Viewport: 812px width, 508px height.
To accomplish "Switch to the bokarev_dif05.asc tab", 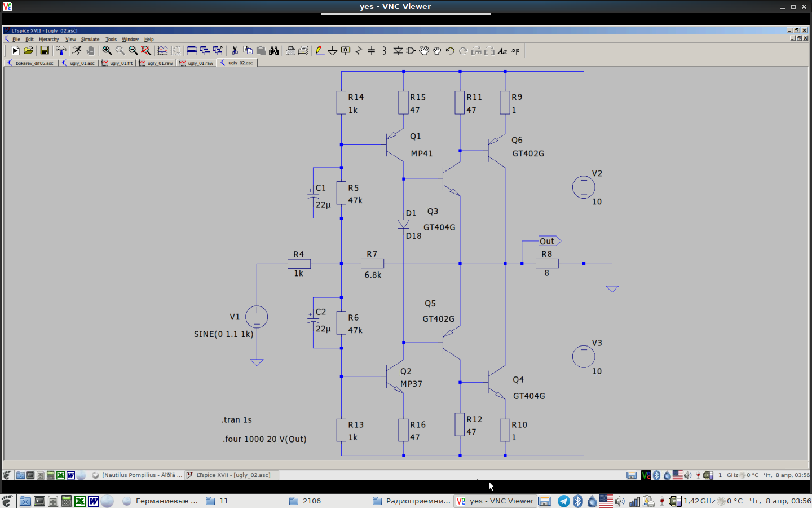I will 31,63.
